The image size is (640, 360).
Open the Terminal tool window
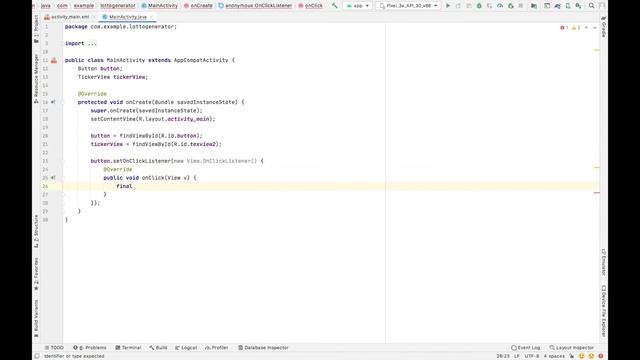(128, 348)
